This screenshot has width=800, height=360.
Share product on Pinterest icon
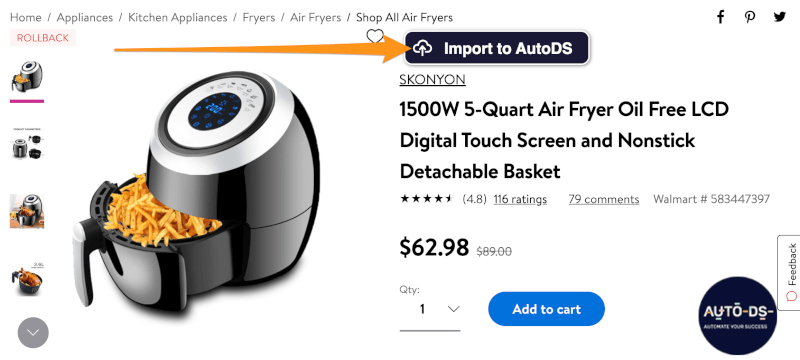(749, 17)
